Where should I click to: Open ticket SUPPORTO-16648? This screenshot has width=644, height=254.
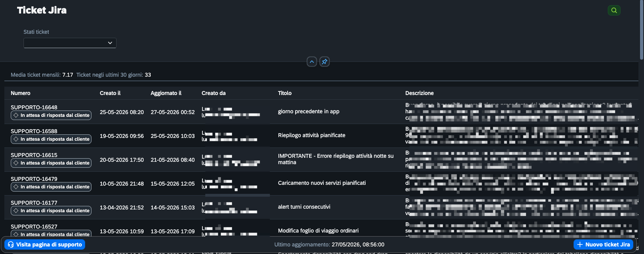pos(34,107)
